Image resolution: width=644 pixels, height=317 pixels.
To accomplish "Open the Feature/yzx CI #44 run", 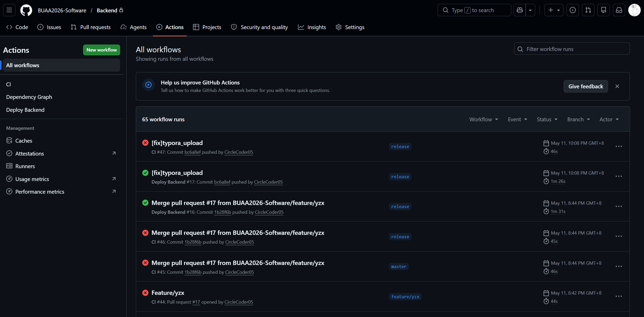I will tap(168, 293).
